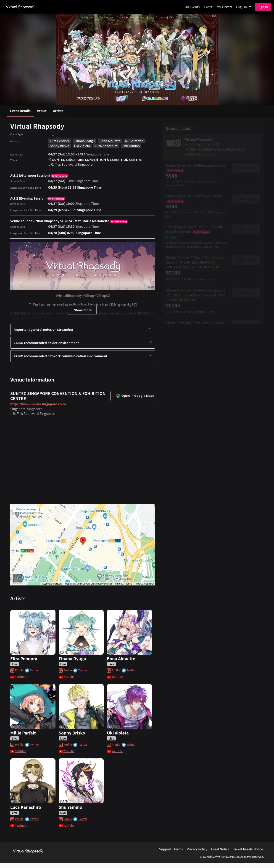The image size is (274, 868).
Task: Click Uki Violeta's Twitter icon
Action: [124, 745]
